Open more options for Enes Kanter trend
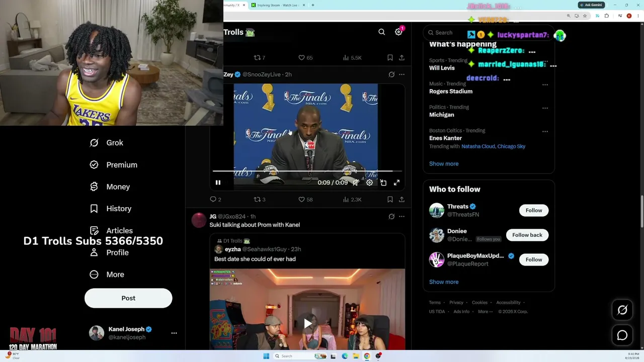Image resolution: width=644 pixels, height=362 pixels. pos(545,131)
